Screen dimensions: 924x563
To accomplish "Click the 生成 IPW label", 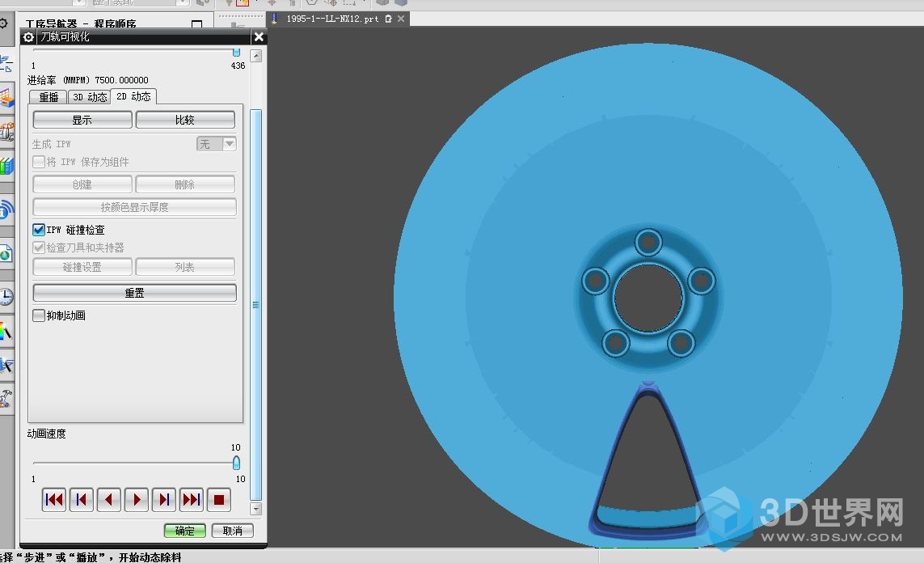I will coord(51,144).
